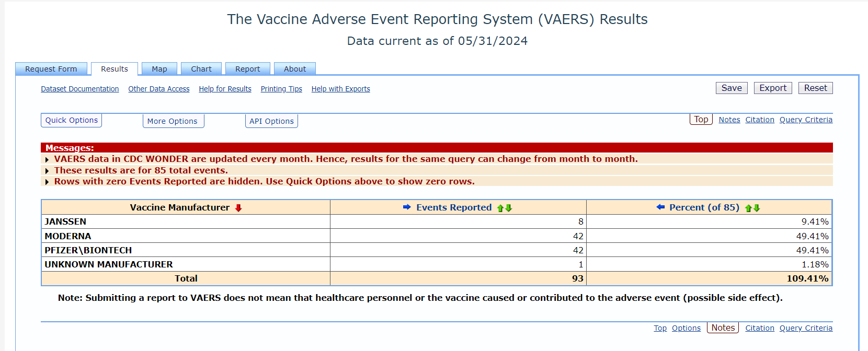Open the Printing Tips link
The height and width of the screenshot is (351, 868).
[x=281, y=89]
